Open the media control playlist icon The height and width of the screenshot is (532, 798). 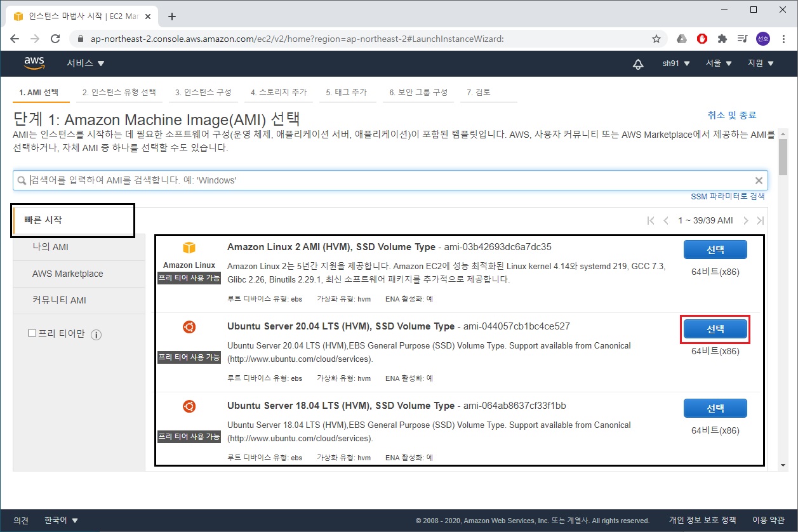pyautogui.click(x=742, y=39)
